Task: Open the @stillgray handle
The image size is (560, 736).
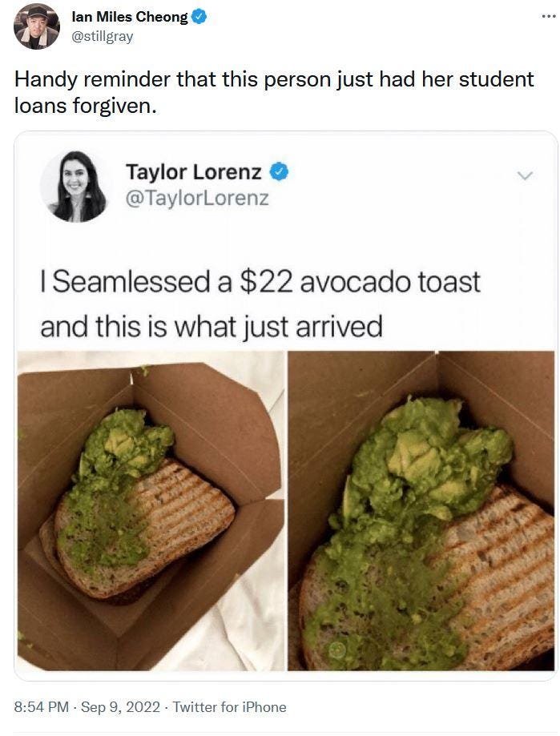Action: [102, 37]
